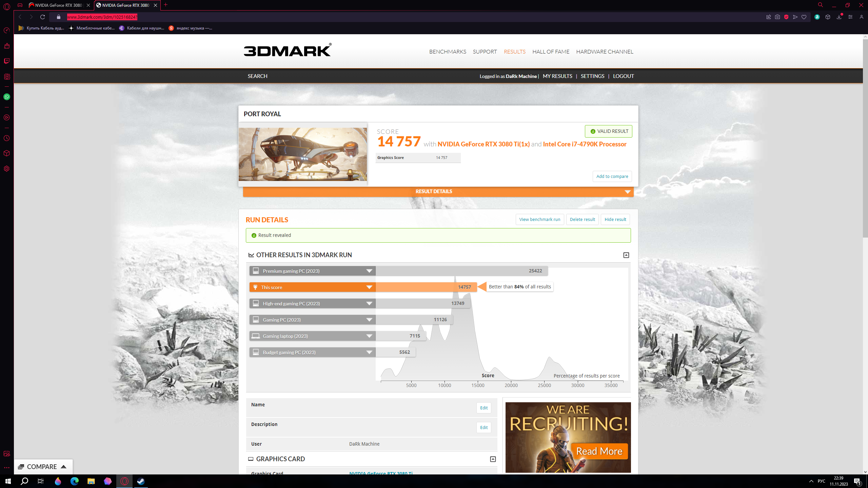Open WhatsApp in the Opera sidebar
The width and height of the screenshot is (868, 488).
(7, 97)
